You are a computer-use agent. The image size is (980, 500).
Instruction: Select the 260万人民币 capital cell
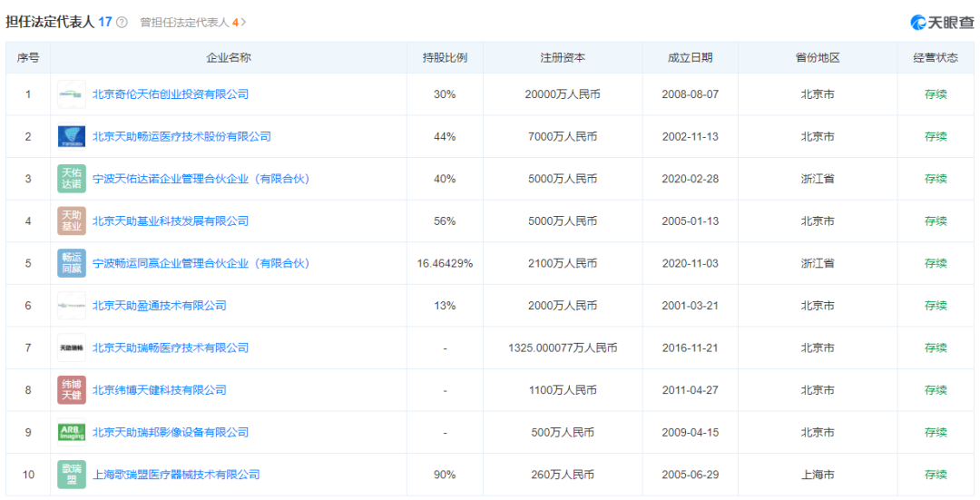563,475
